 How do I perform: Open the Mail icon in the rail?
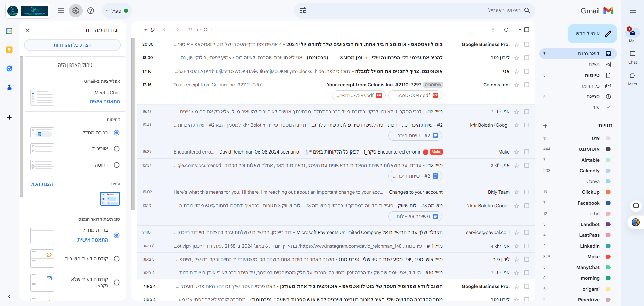(x=633, y=33)
